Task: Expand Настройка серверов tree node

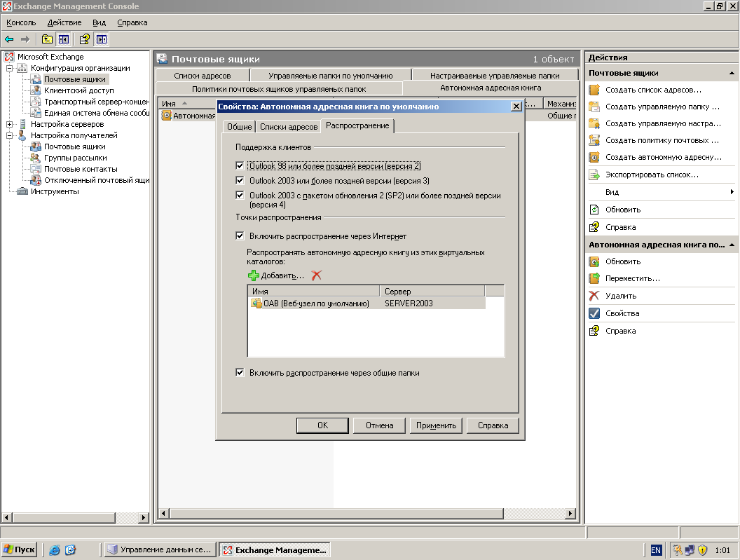Action: pyautogui.click(x=9, y=124)
